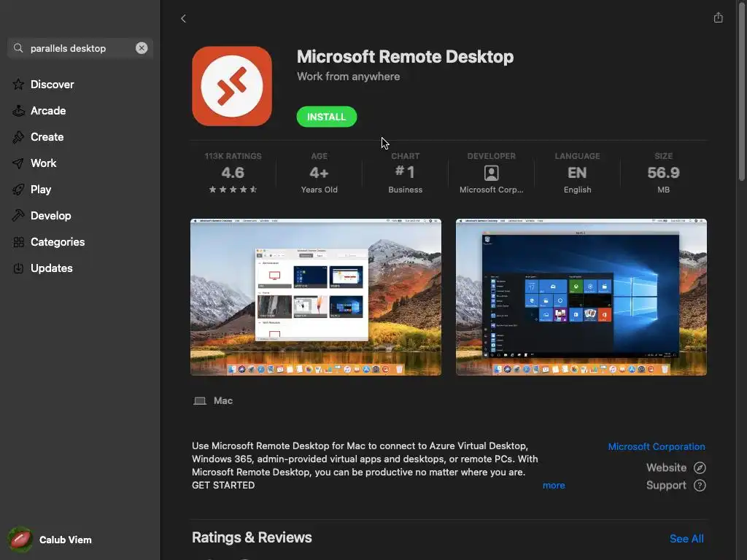This screenshot has width=747, height=560.
Task: Open first screenshot with connection list
Action: pyautogui.click(x=316, y=297)
